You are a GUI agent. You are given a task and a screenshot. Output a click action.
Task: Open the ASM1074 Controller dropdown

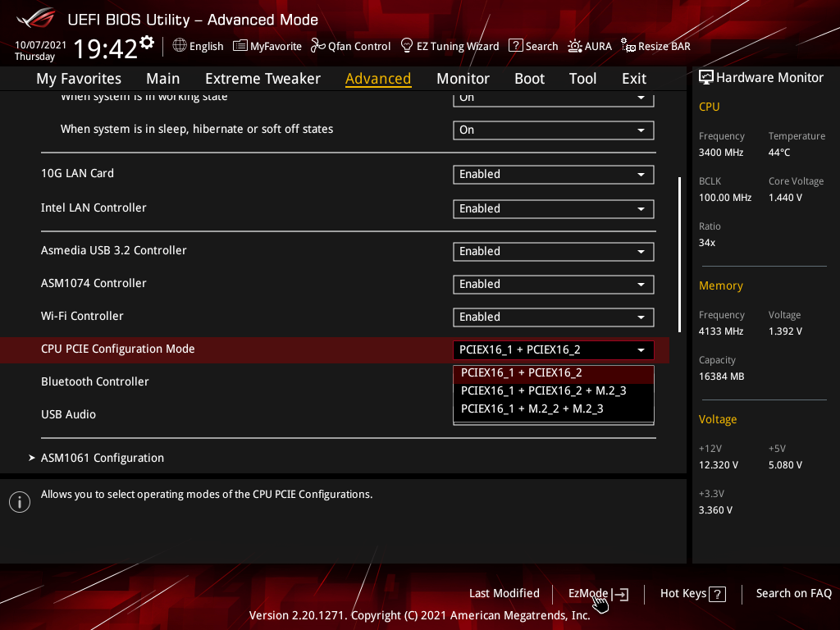(x=554, y=285)
